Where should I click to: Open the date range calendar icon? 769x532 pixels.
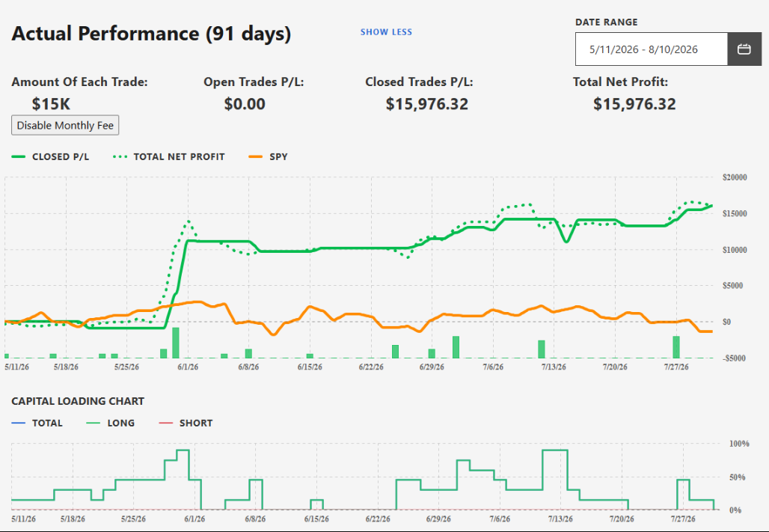[744, 49]
